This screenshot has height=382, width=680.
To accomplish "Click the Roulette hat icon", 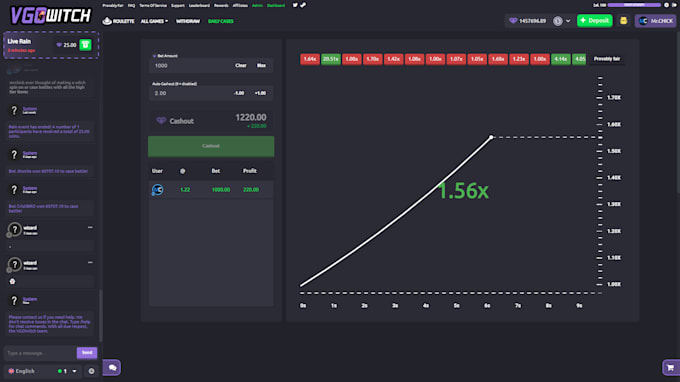I will tap(107, 21).
